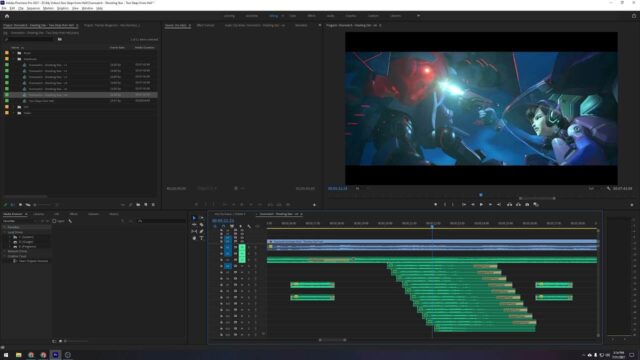Open the Sequence menu

tap(33, 8)
